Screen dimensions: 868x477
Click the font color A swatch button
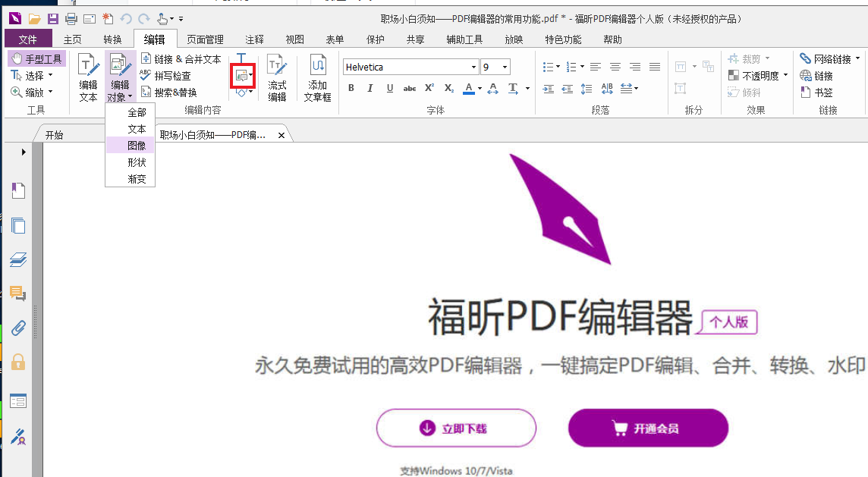469,89
